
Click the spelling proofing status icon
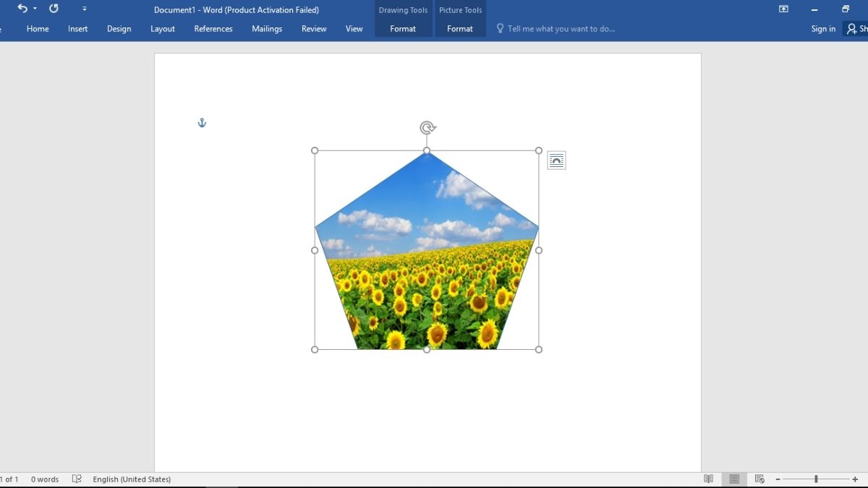[x=77, y=479]
